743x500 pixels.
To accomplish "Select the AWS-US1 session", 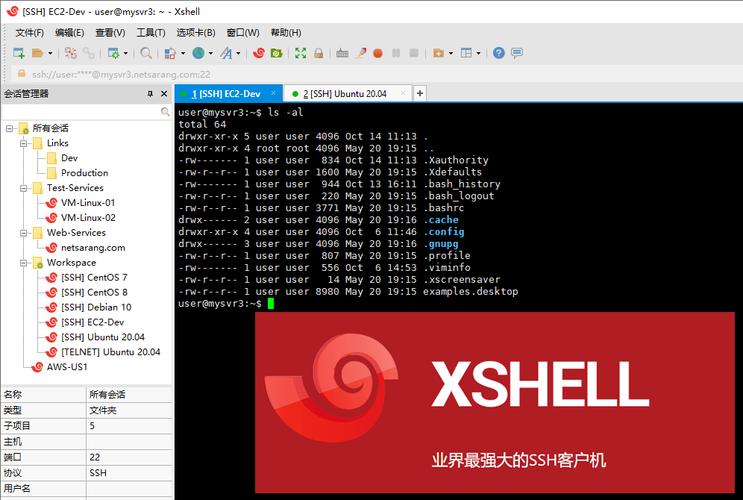I will tap(67, 367).
